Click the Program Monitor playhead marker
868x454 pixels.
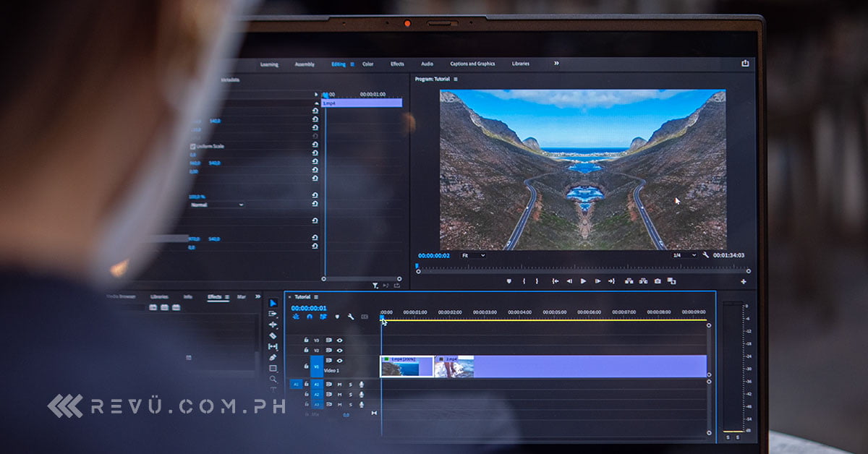417,265
